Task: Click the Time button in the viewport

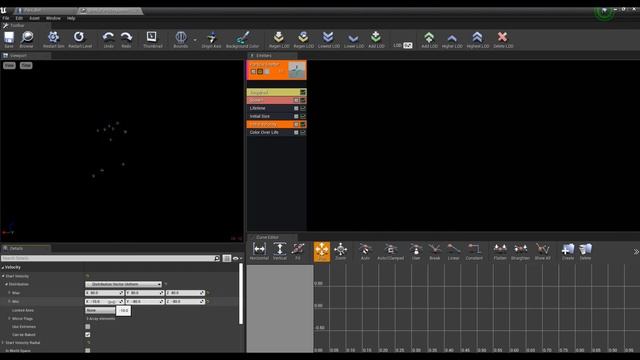Action: tap(26, 65)
